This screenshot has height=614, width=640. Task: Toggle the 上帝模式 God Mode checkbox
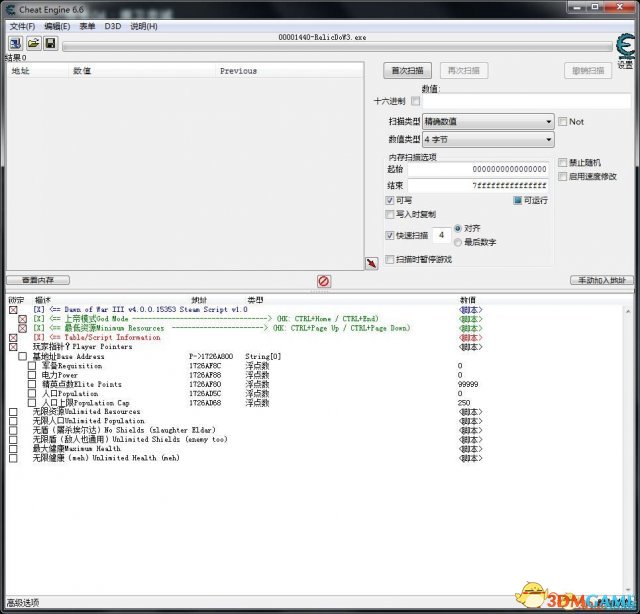pos(22,319)
